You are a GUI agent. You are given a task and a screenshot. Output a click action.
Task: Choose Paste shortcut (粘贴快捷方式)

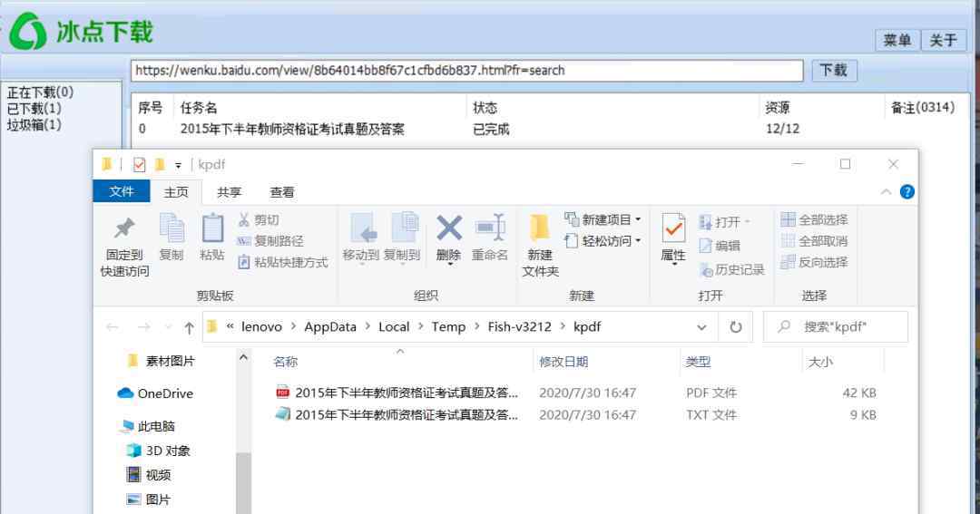[282, 262]
